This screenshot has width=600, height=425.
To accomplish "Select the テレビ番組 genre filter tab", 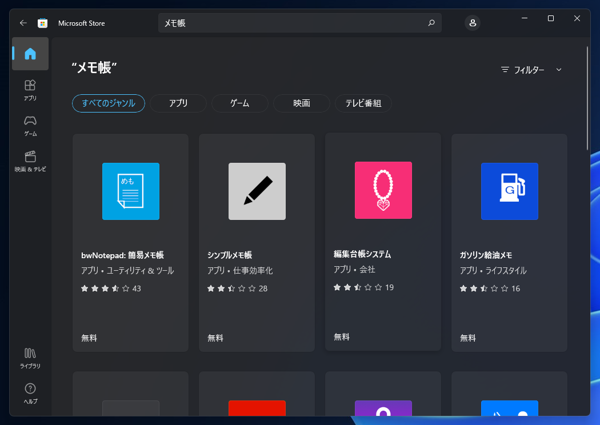I will tap(363, 103).
